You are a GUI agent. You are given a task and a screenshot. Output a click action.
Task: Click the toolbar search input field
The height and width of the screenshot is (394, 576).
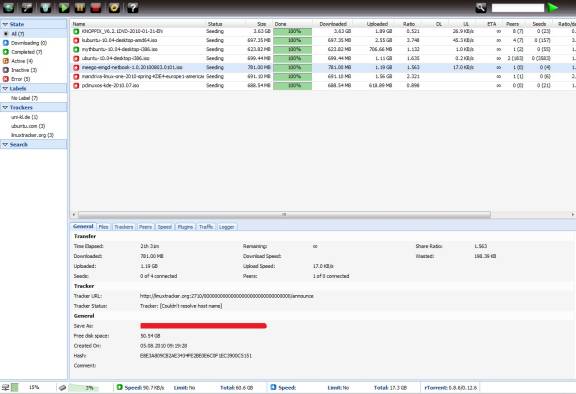pyautogui.click(x=518, y=8)
